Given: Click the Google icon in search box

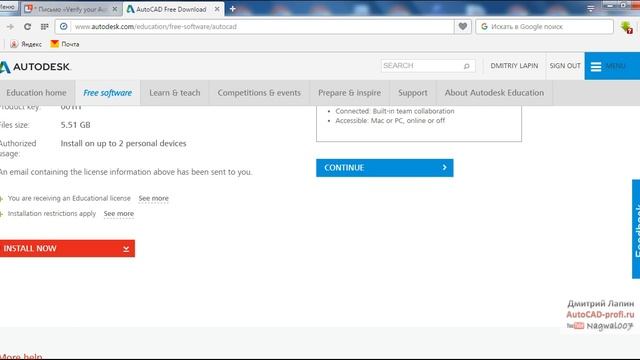Looking at the screenshot, I should 484,27.
